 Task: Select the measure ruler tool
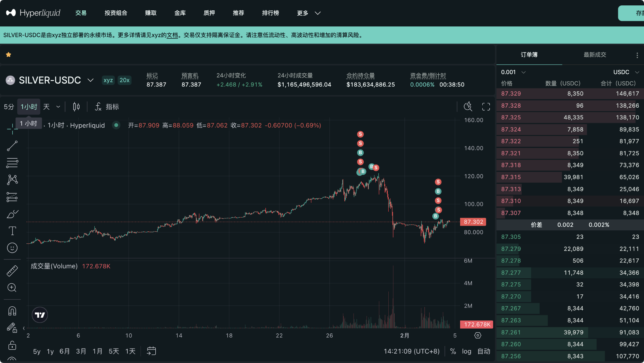(x=12, y=271)
